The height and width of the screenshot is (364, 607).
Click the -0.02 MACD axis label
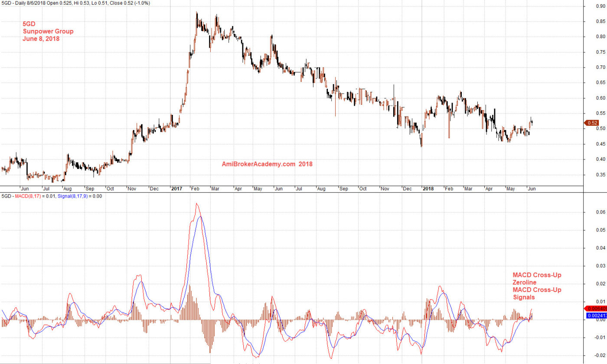[x=600, y=355]
